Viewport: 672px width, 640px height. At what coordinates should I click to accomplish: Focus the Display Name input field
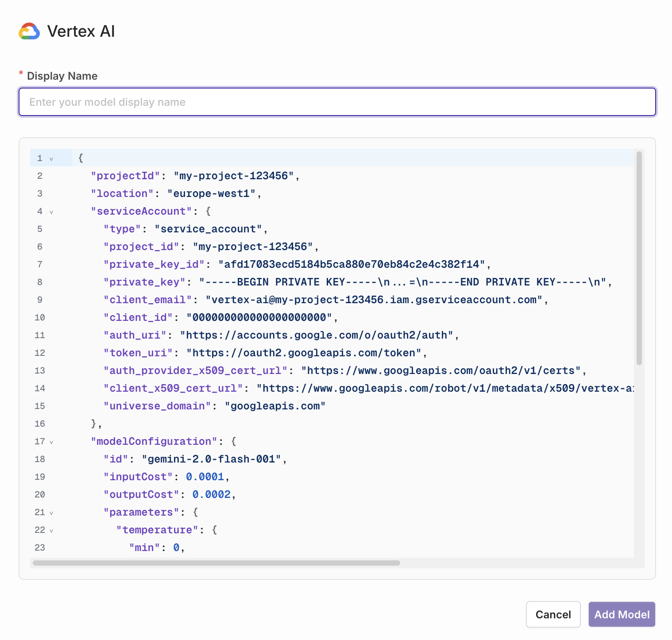coord(337,102)
